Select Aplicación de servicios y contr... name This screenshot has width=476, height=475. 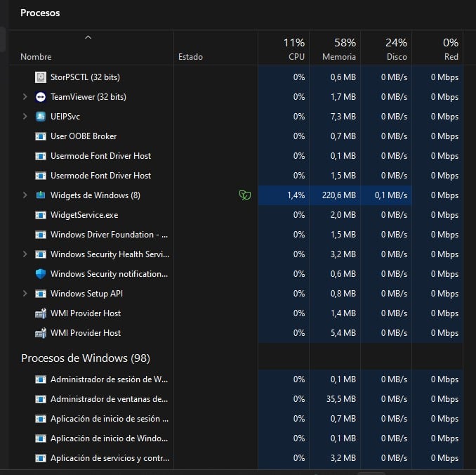[x=110, y=458]
